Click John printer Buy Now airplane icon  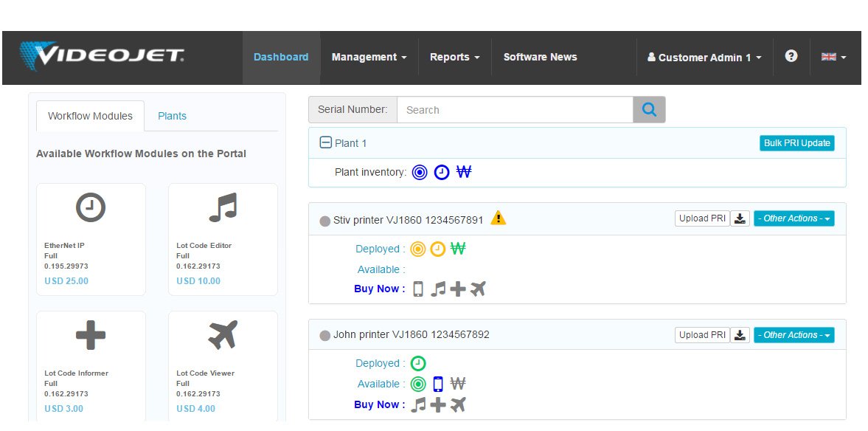tap(458, 404)
